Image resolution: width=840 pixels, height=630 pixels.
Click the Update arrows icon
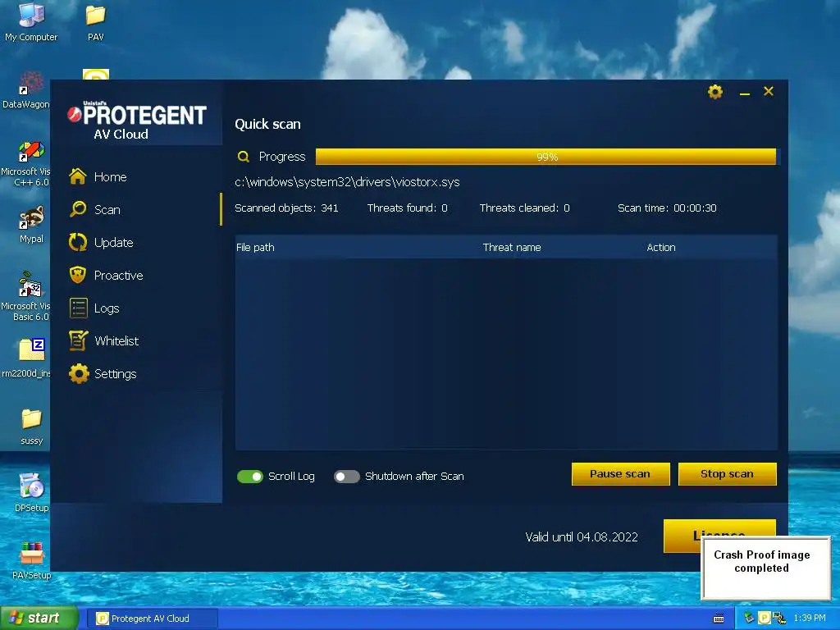click(78, 242)
